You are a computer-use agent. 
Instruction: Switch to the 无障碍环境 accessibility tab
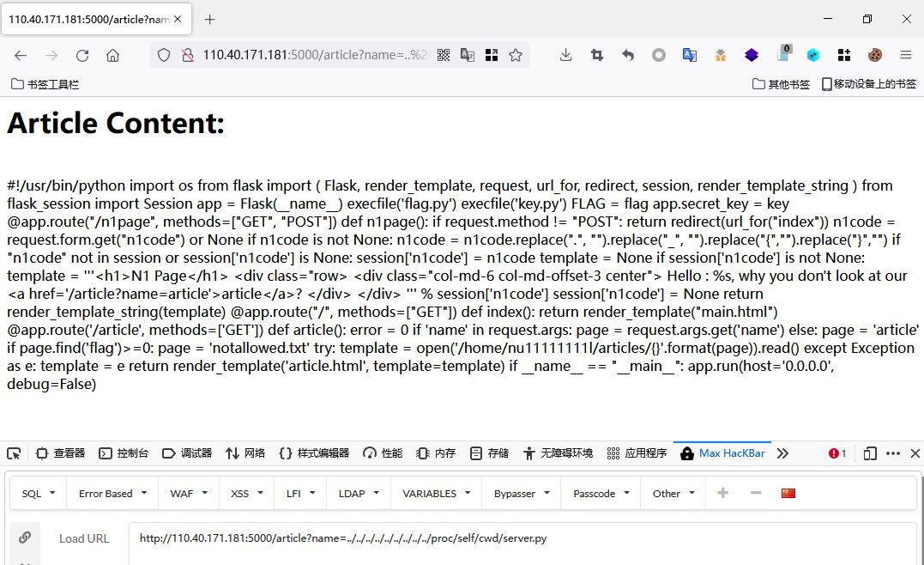point(558,453)
